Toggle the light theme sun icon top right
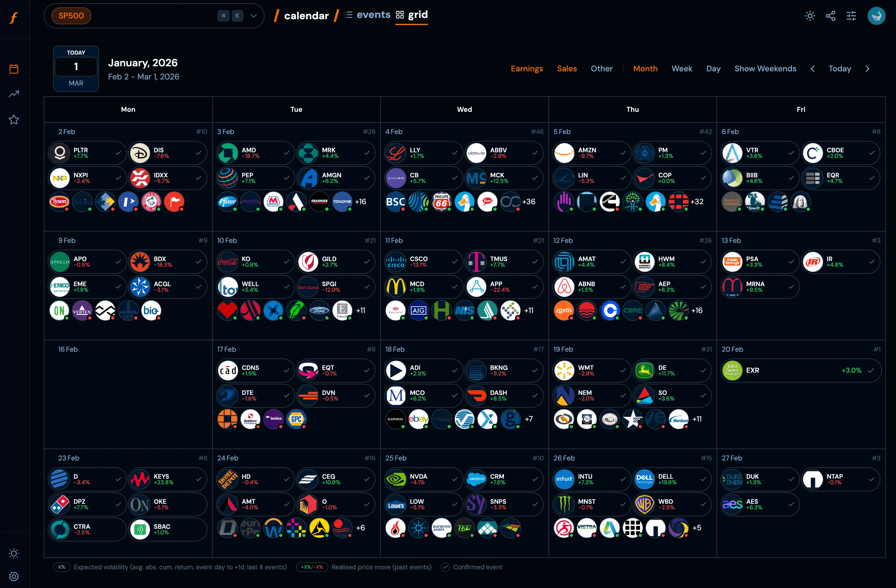This screenshot has height=588, width=896. pos(810,16)
